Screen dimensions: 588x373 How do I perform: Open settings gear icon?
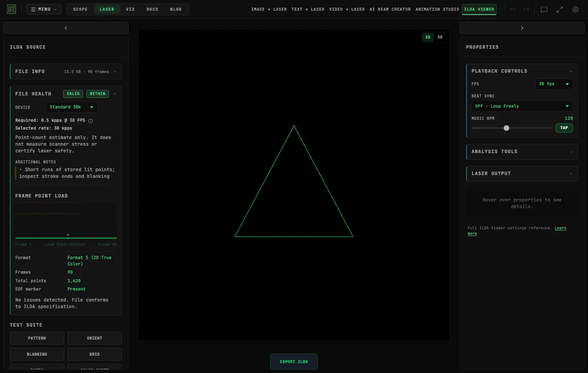click(x=575, y=9)
